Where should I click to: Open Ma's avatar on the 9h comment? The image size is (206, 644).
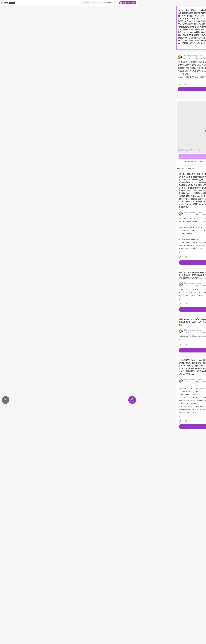click(180, 380)
